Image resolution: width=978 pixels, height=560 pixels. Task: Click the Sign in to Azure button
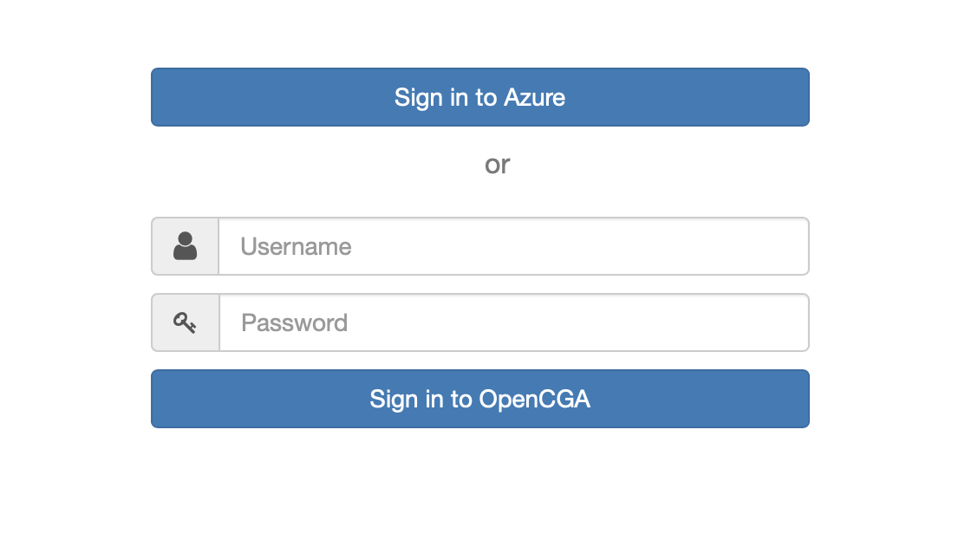tap(479, 97)
